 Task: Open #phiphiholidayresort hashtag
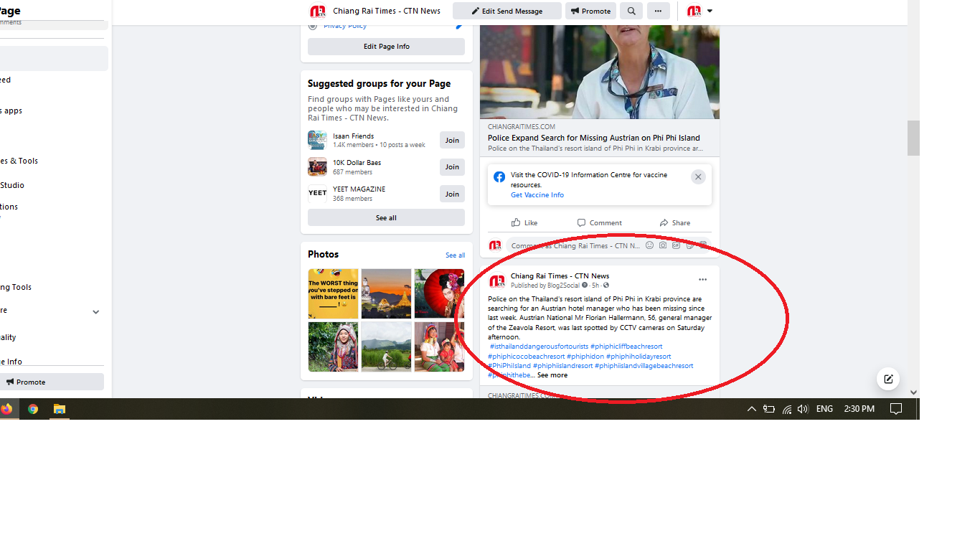tap(639, 357)
